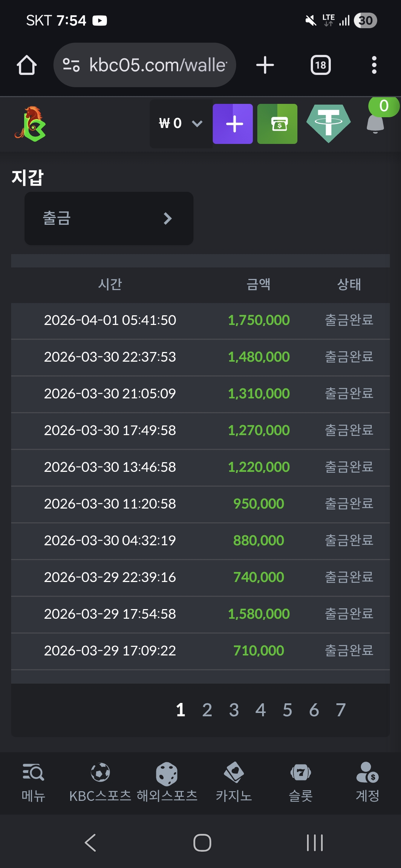Viewport: 401px width, 868px height.
Task: Jump to page 7 of the list
Action: point(341,710)
